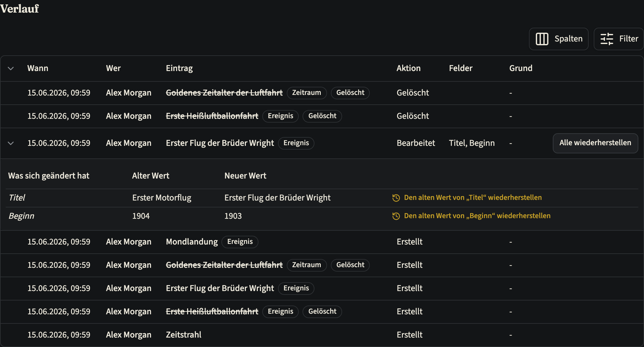This screenshot has height=347, width=644.
Task: Click the Eintrag column header
Action: [x=179, y=68]
